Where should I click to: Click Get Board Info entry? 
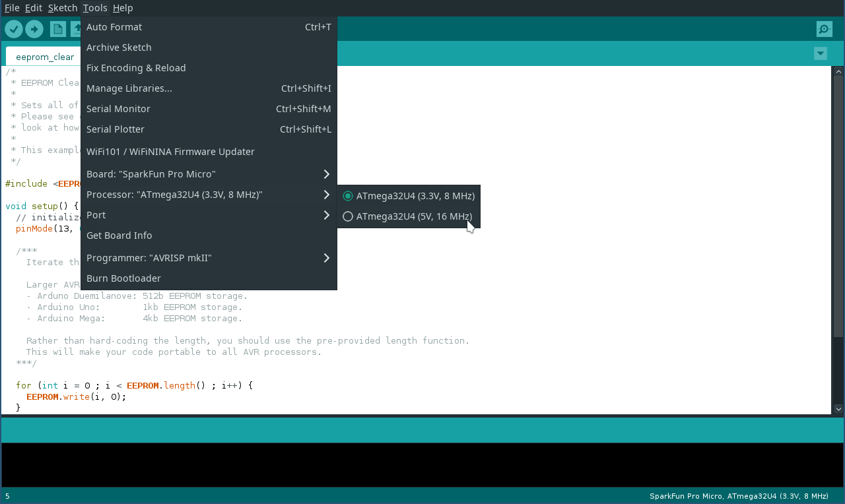(209, 236)
